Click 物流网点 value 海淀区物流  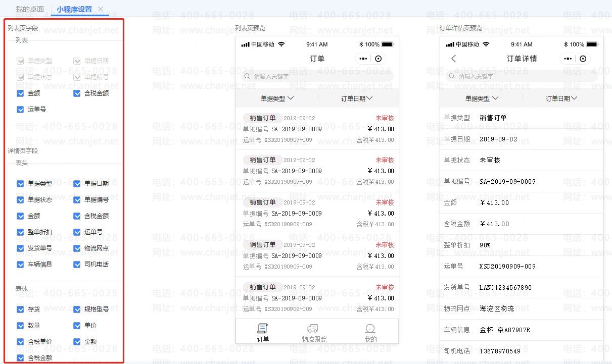(497, 309)
